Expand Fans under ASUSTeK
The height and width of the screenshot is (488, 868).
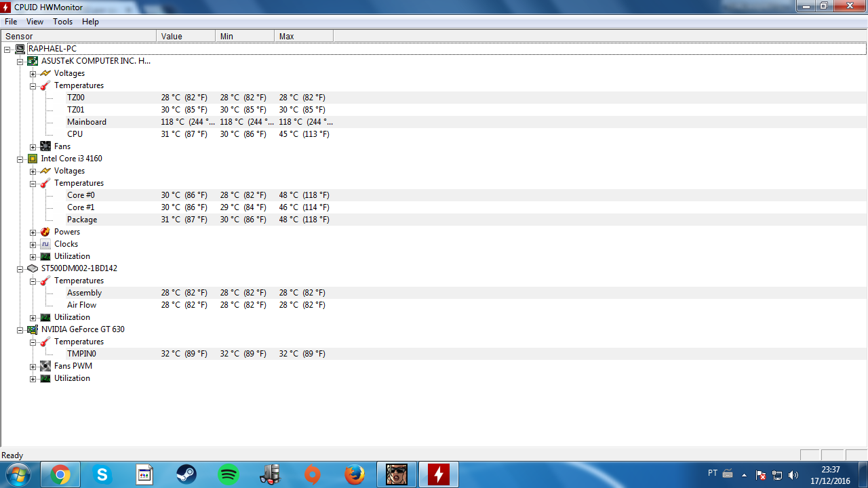tap(33, 146)
